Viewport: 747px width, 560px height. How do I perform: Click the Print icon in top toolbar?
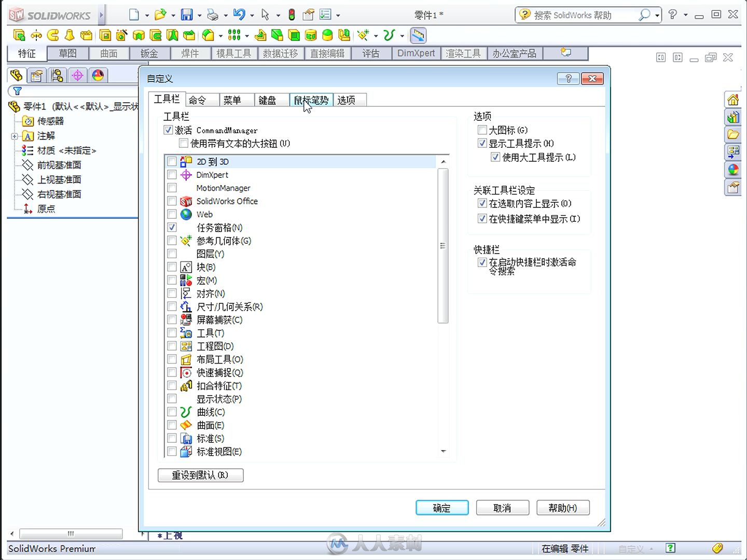pyautogui.click(x=213, y=15)
